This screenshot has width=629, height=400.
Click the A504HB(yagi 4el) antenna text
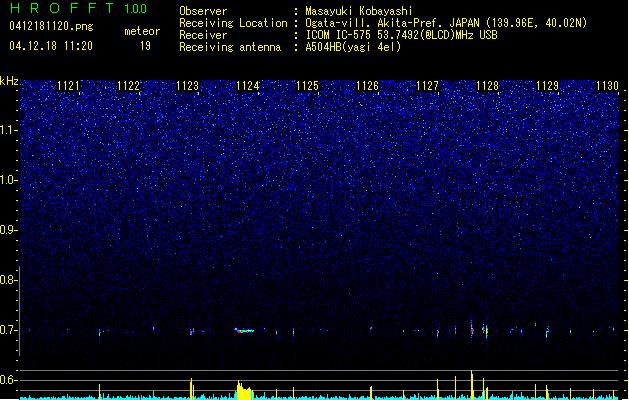353,47
